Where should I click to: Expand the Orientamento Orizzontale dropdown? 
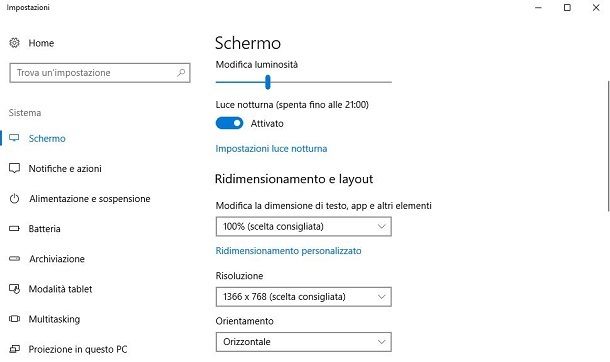[303, 342]
